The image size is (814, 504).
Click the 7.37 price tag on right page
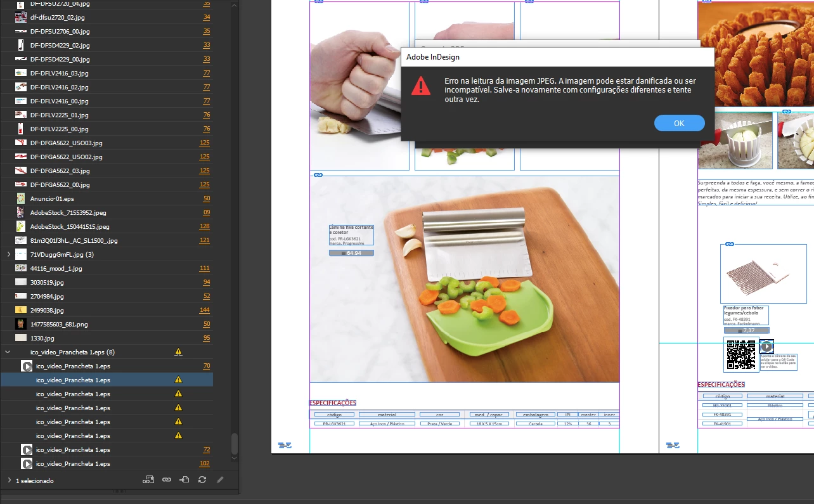tap(746, 330)
